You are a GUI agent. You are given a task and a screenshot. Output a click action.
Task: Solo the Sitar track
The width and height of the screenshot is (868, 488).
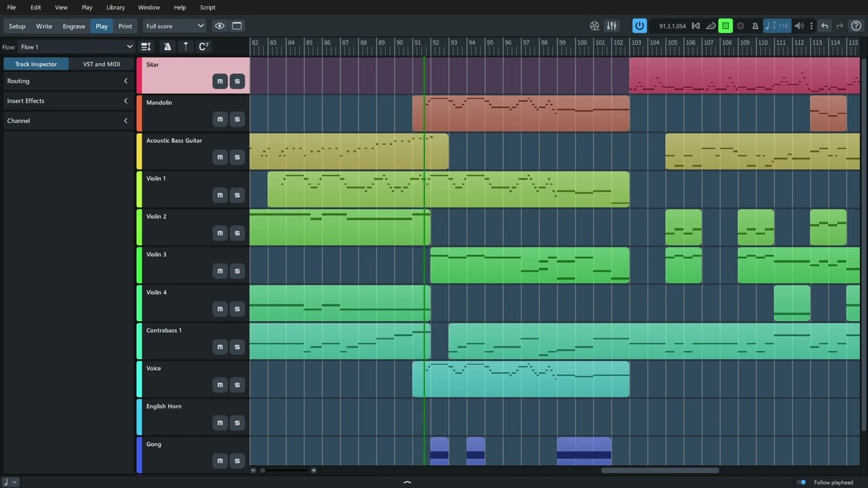pos(237,81)
